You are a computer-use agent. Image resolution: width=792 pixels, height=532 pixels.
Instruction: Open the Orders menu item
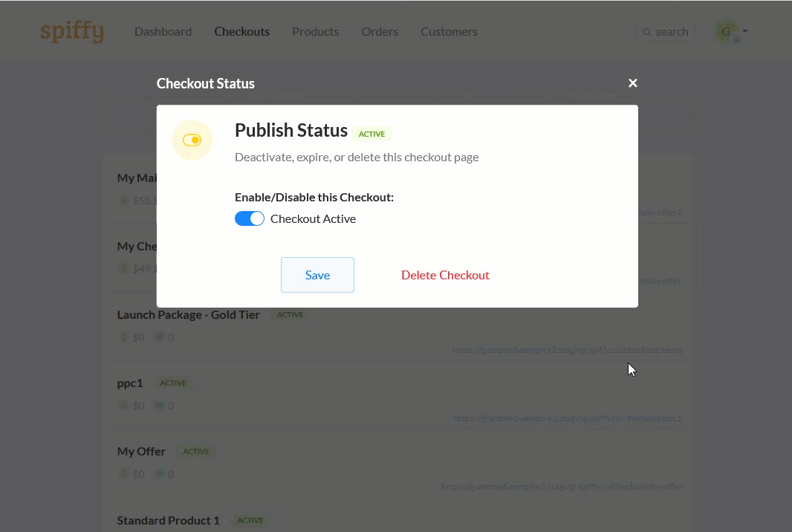pos(380,31)
